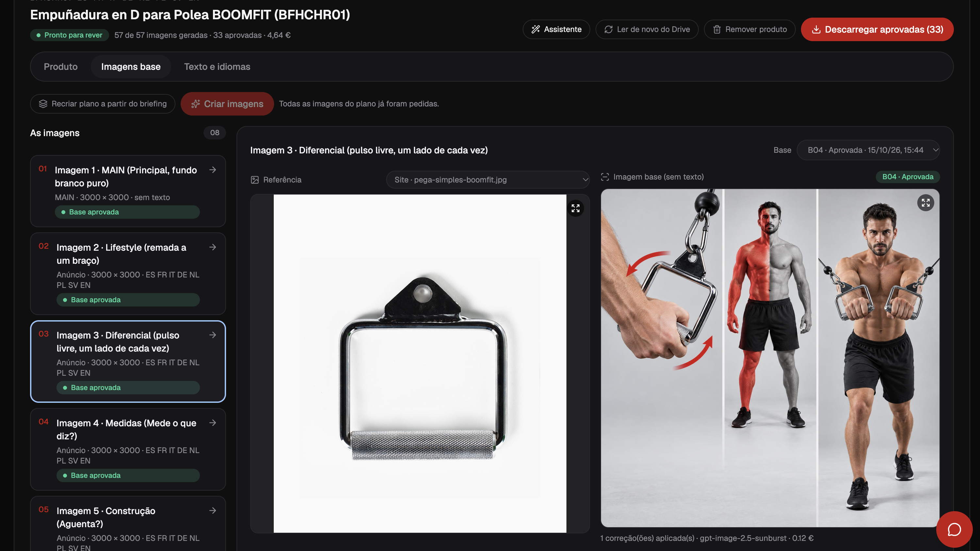Select Imagem 1 MAIN list item title
The width and height of the screenshot is (980, 551).
[126, 177]
